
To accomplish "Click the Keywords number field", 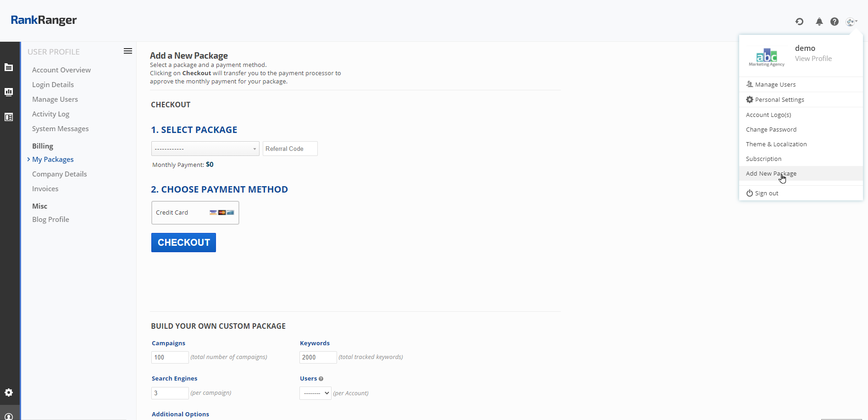I will coord(318,357).
